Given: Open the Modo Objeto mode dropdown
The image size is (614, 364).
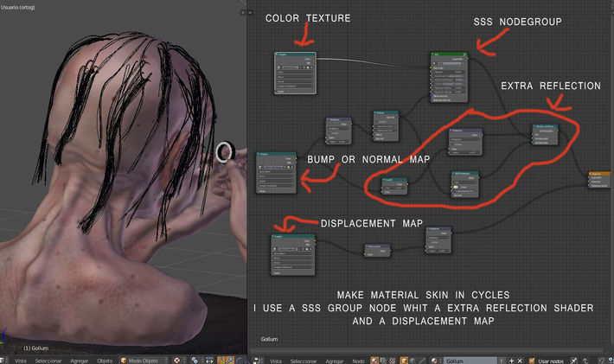Looking at the screenshot, I should [145, 361].
